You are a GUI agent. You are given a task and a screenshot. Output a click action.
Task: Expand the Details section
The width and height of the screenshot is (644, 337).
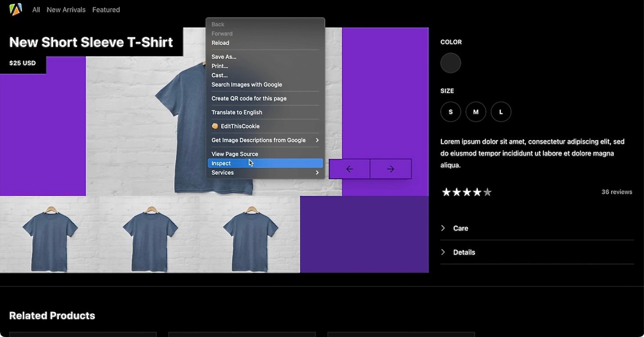point(464,252)
